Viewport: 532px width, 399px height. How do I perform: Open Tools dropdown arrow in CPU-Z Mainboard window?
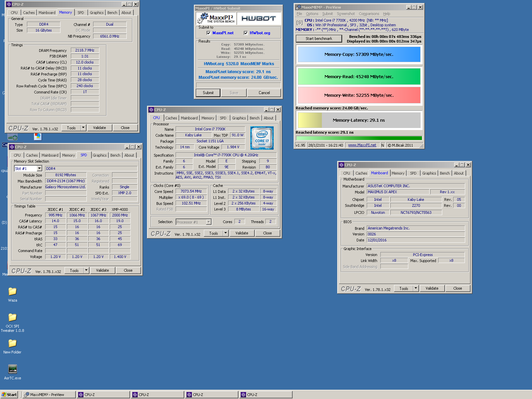coord(416,288)
